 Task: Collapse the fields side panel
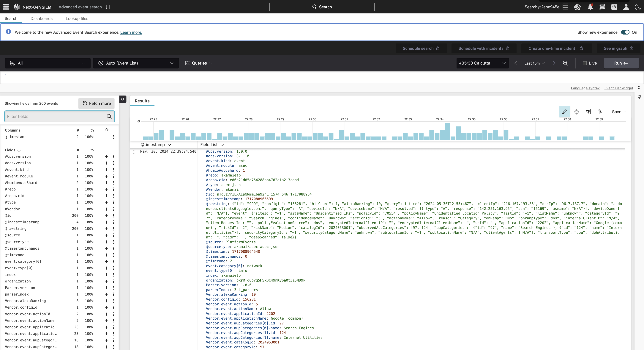coord(123,99)
